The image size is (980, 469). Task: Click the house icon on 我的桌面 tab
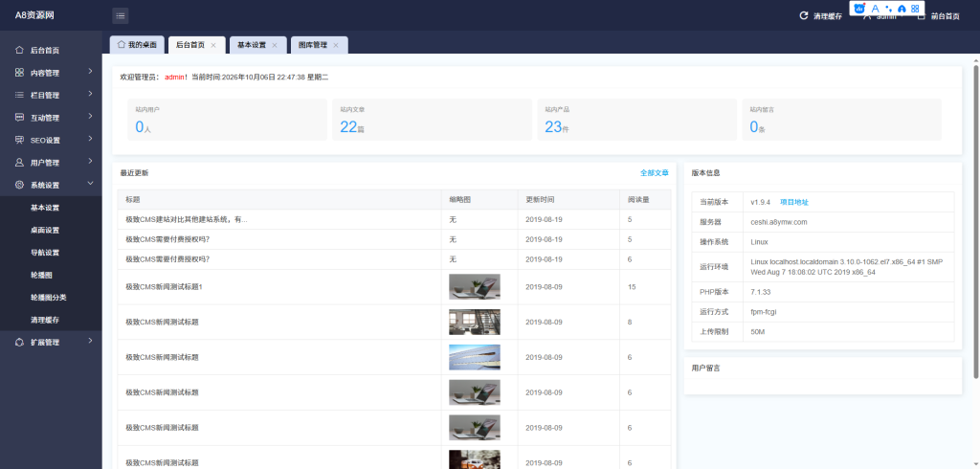122,44
